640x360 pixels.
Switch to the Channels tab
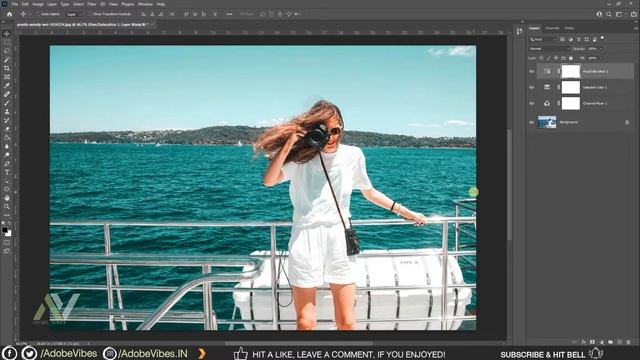[x=552, y=28]
